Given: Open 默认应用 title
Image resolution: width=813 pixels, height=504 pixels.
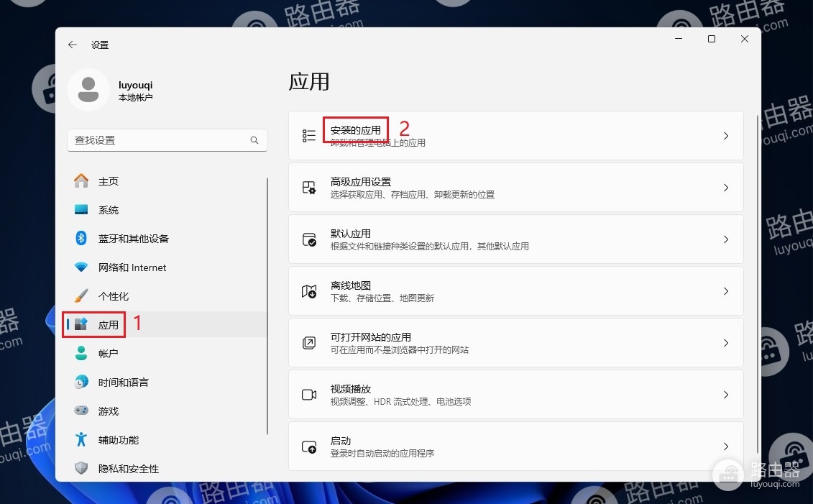Looking at the screenshot, I should click(351, 234).
